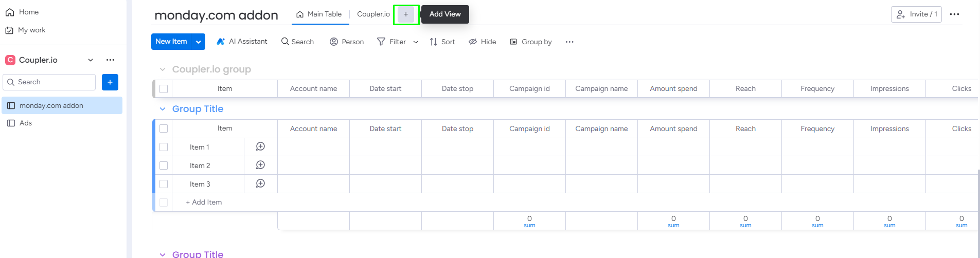Viewport: 980px width, 258px height.
Task: Open toolbar more options ellipsis
Action: coord(569,42)
